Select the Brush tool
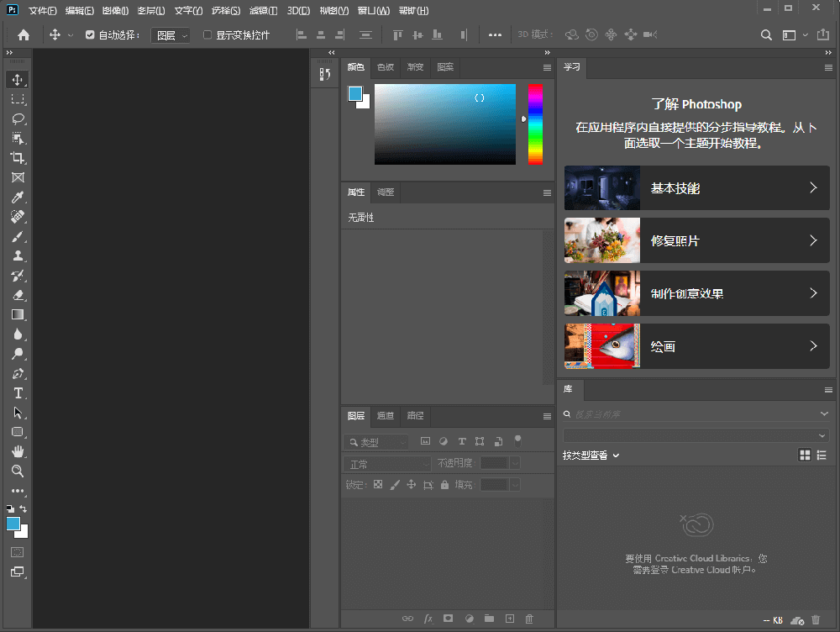This screenshot has width=840, height=632. [x=18, y=236]
